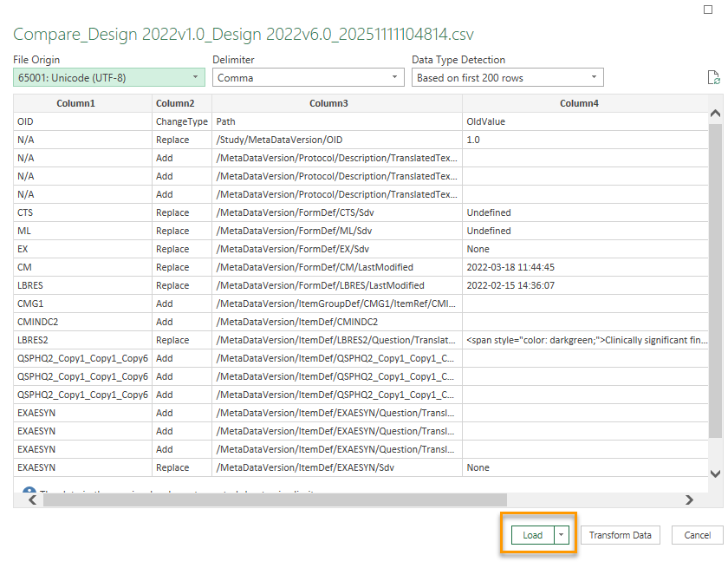Image resolution: width=728 pixels, height=568 pixels.
Task: Select the Column4 header
Action: [x=578, y=103]
